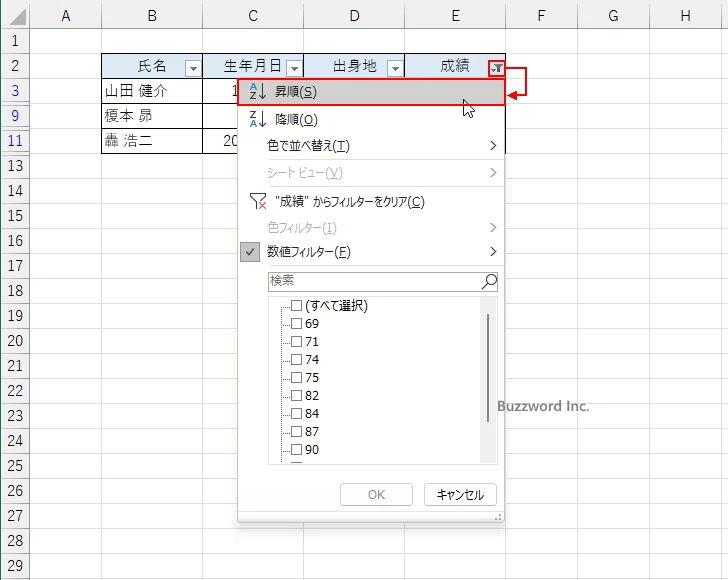This screenshot has width=728, height=580.
Task: Click the 生年月日 header cell text
Action: (x=253, y=66)
